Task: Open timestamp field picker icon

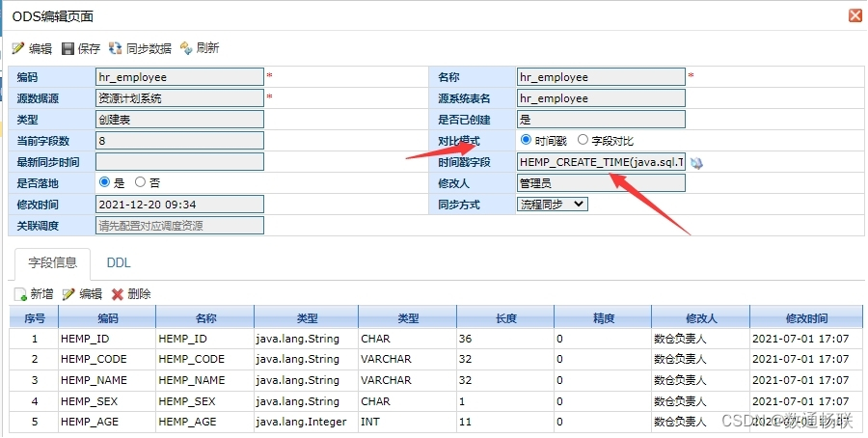Action: (x=697, y=163)
